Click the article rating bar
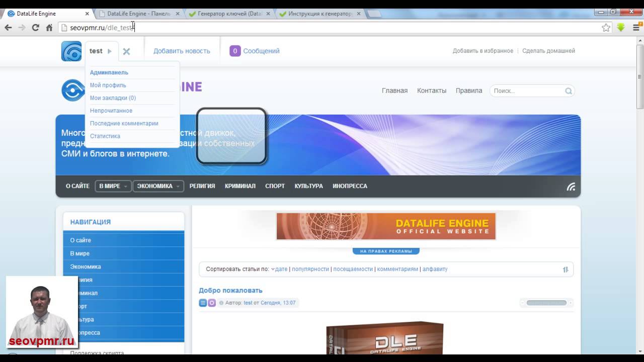The width and height of the screenshot is (644, 362). pos(546,303)
